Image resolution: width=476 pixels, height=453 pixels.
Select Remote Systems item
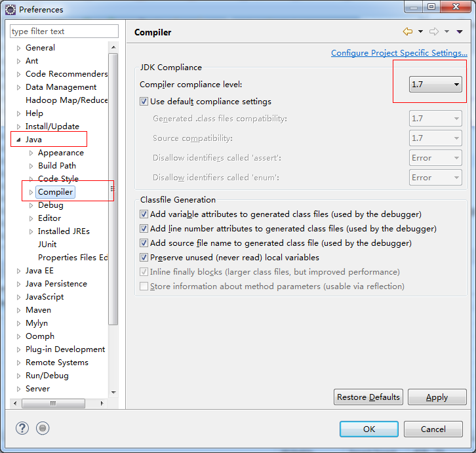pyautogui.click(x=57, y=363)
